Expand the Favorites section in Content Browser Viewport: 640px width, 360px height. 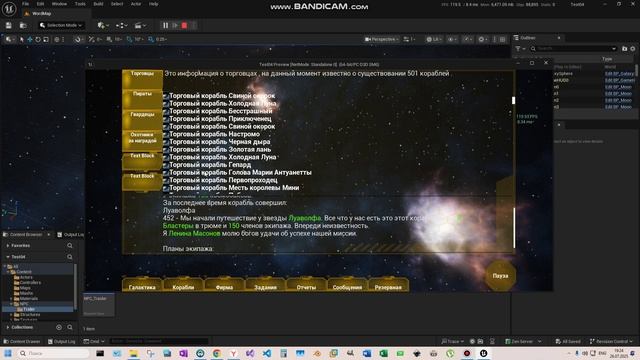click(8, 246)
